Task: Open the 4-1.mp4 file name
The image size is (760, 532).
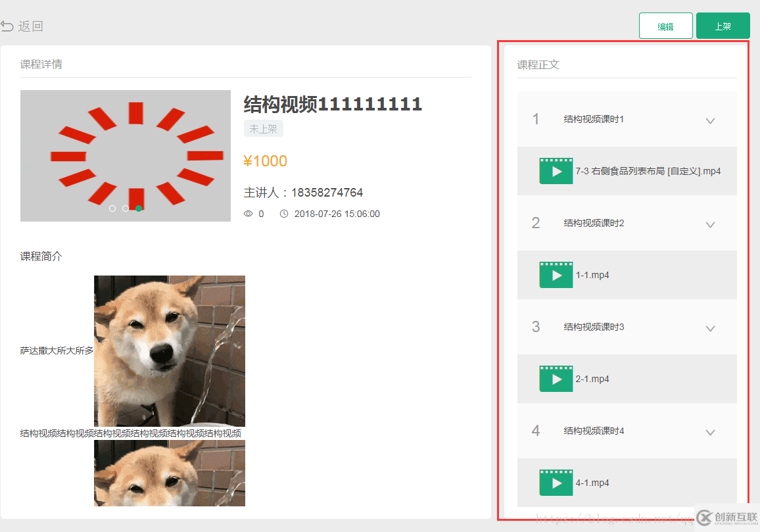Action: (592, 483)
